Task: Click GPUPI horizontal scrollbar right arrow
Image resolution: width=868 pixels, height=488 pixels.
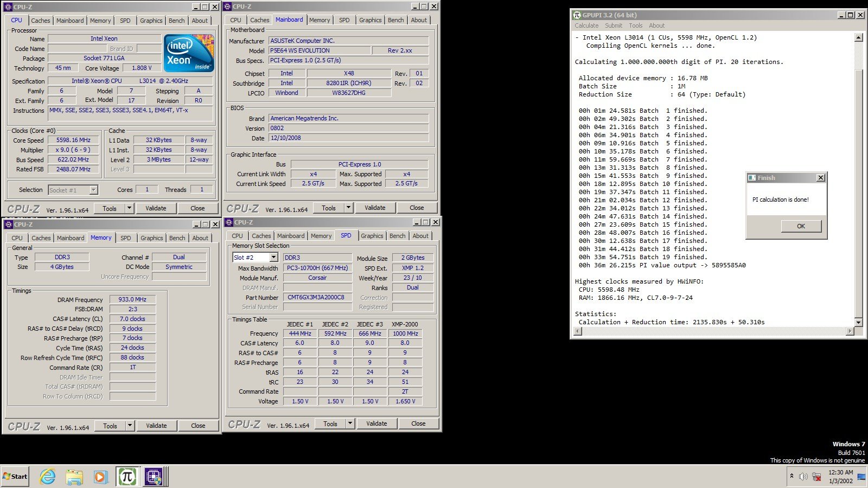Action: pos(850,331)
